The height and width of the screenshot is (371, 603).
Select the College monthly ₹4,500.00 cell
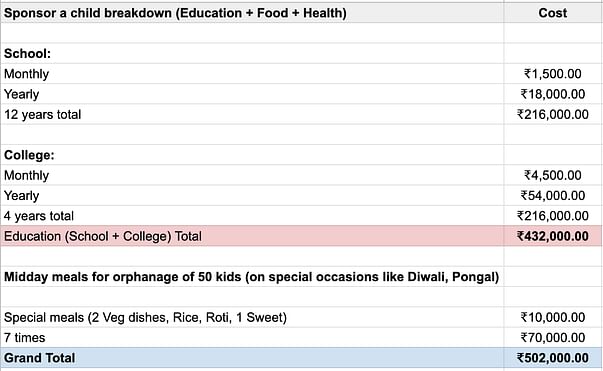coord(553,175)
